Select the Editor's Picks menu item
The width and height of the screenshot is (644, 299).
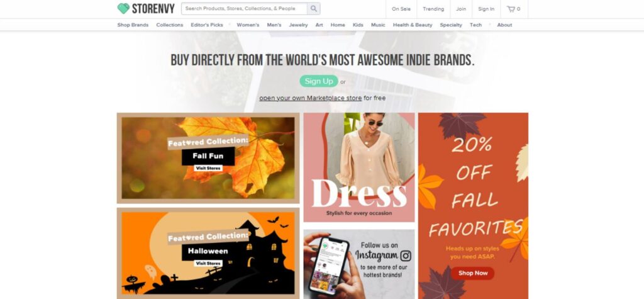click(x=206, y=25)
